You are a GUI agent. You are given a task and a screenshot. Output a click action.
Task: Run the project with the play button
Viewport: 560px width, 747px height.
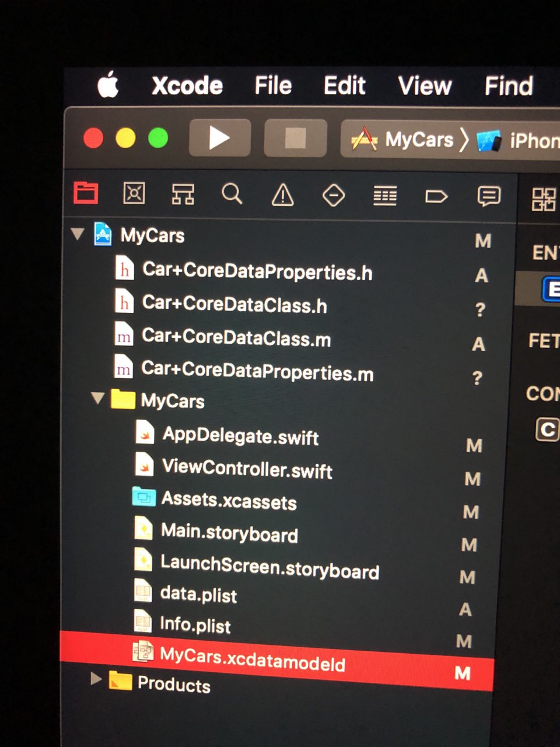[220, 138]
